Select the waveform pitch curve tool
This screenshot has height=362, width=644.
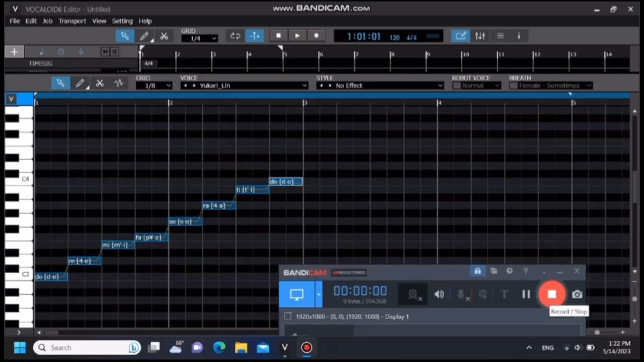[x=119, y=83]
